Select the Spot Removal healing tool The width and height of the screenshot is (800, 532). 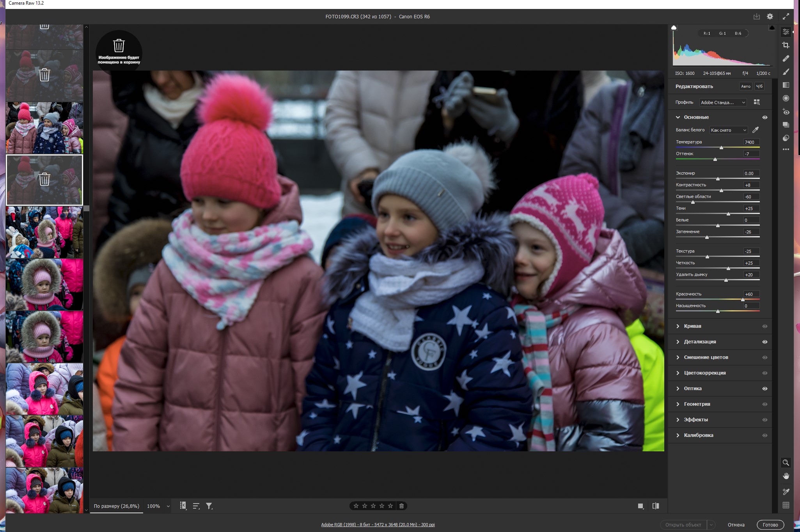click(786, 58)
